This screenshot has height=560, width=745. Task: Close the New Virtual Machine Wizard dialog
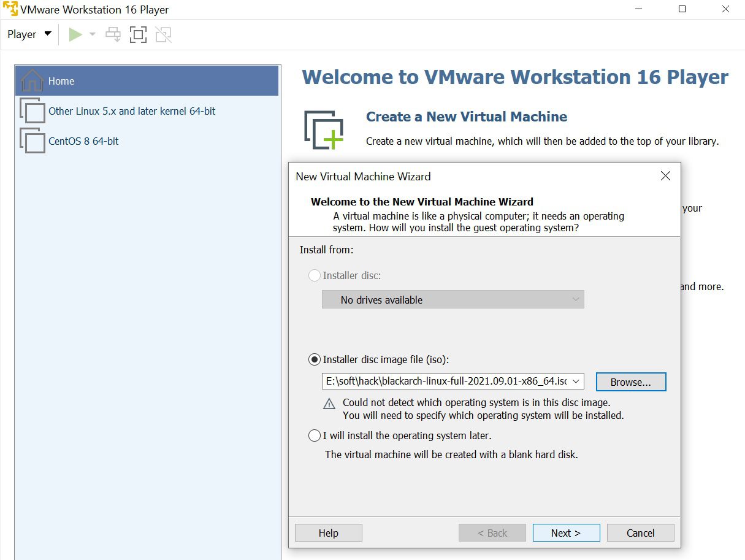click(665, 176)
